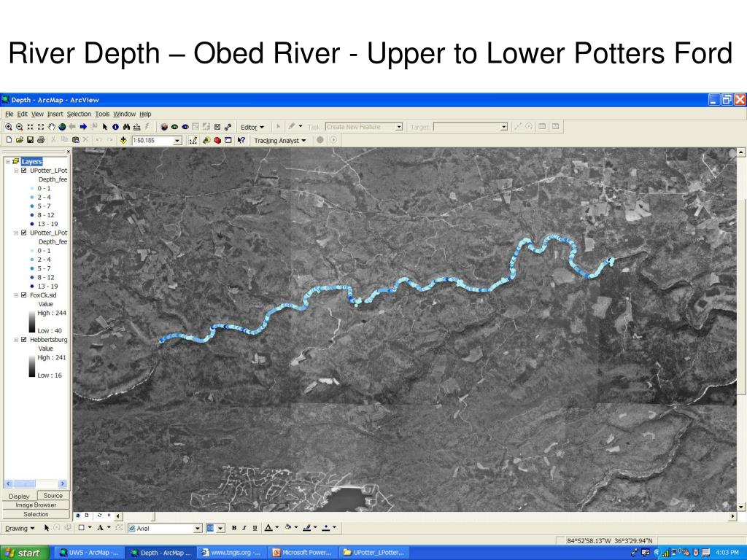Switch to Data View icon

coord(77,516)
